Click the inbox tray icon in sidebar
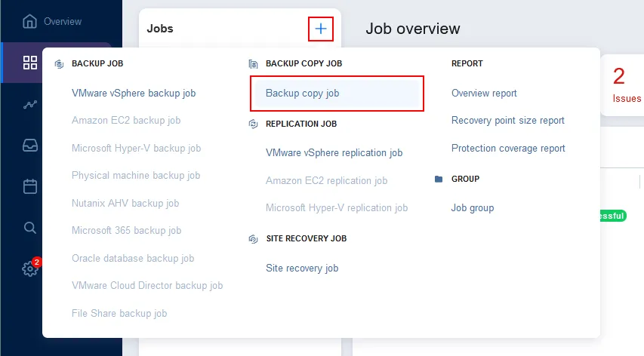Image resolution: width=644 pixels, height=356 pixels. pyautogui.click(x=30, y=146)
